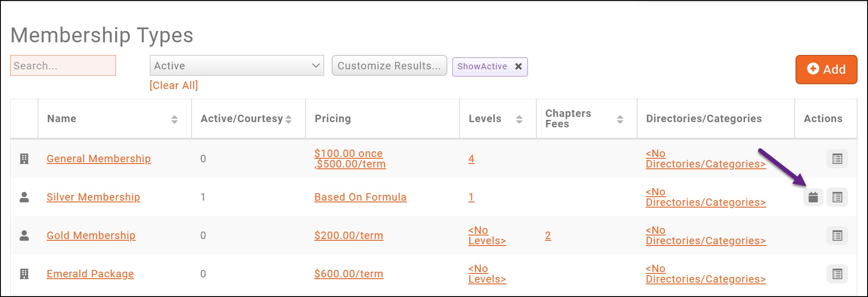Click the Clear All link
Viewport: 868px width, 297px height.
point(174,85)
